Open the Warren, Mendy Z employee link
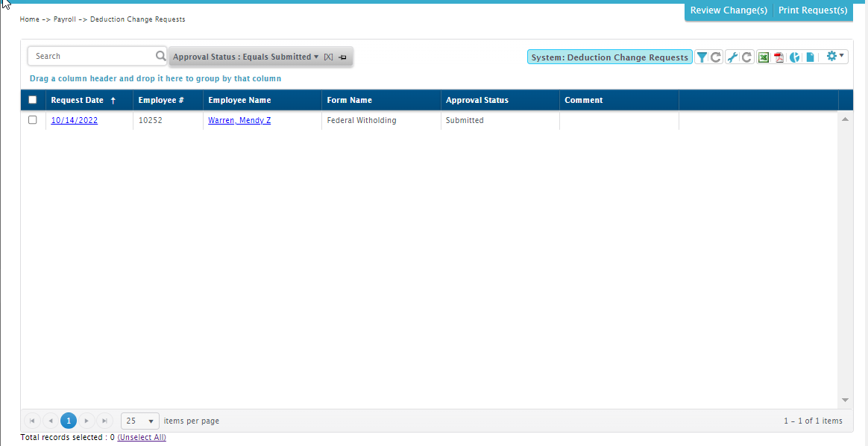This screenshot has height=446, width=868. tap(239, 120)
